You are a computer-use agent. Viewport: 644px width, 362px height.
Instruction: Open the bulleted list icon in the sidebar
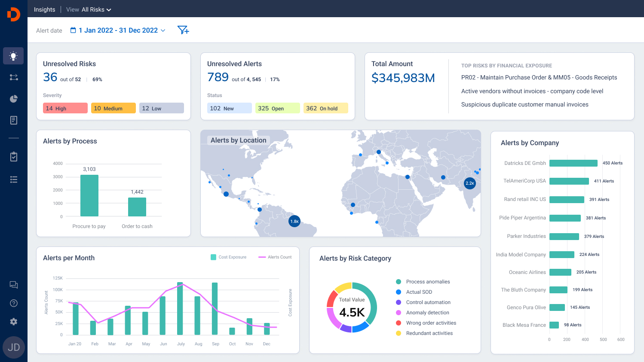14,179
